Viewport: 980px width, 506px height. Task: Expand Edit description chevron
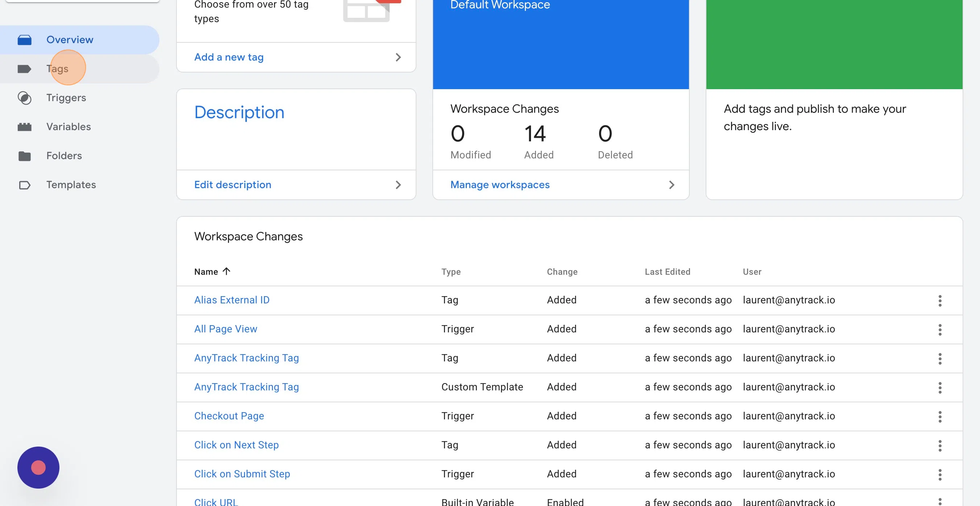(398, 185)
